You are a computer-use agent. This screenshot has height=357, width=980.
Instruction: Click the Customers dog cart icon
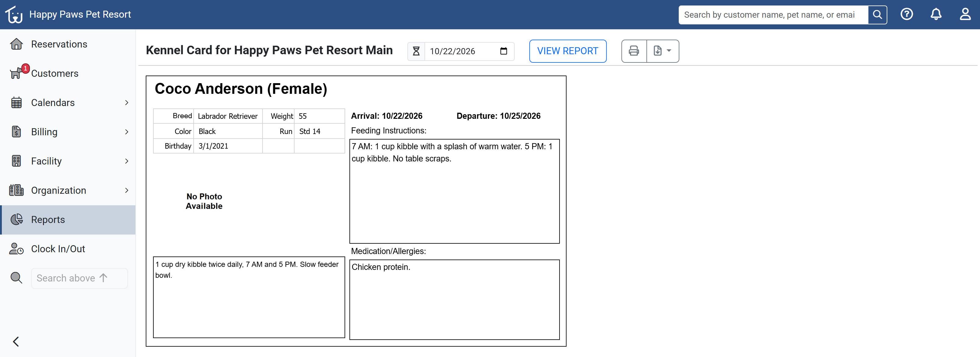click(16, 73)
